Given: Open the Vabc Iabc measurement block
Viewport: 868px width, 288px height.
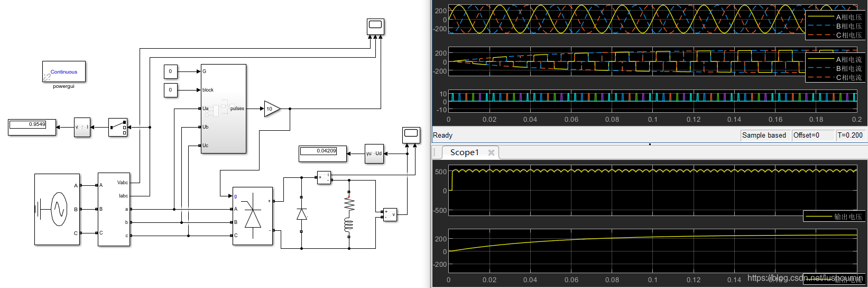Looking at the screenshot, I should coord(114,209).
